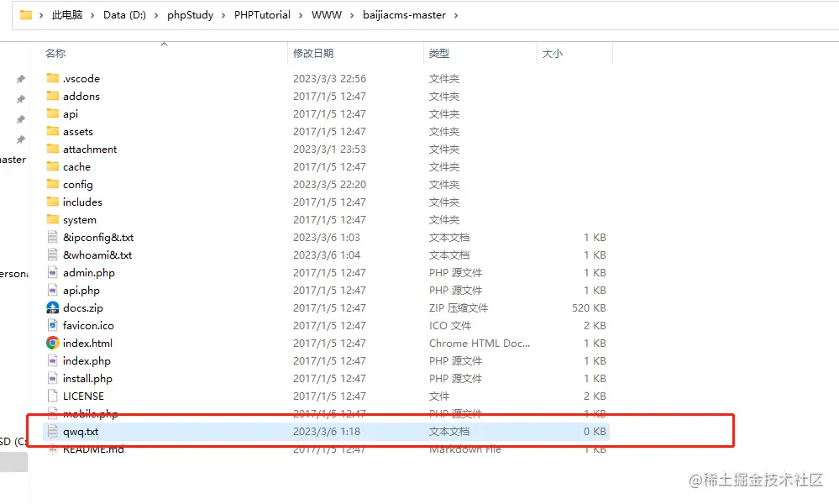
Task: Select the attachment folder name
Action: point(90,149)
